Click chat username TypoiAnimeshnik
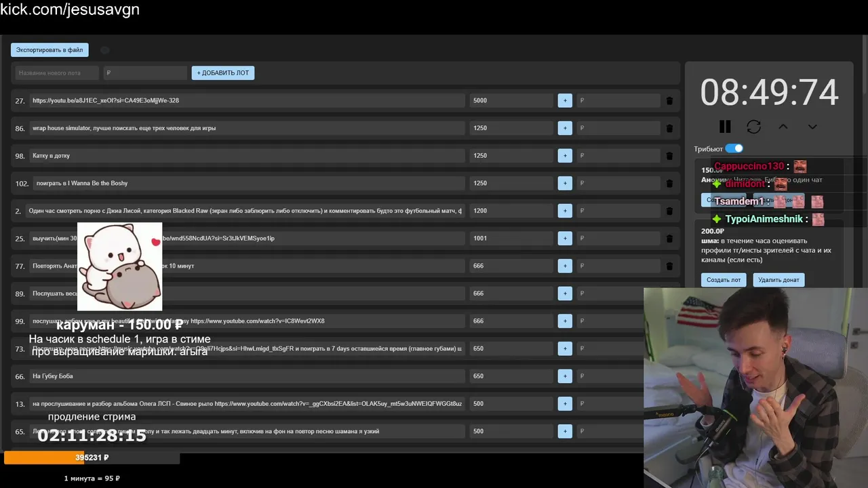 pos(764,219)
